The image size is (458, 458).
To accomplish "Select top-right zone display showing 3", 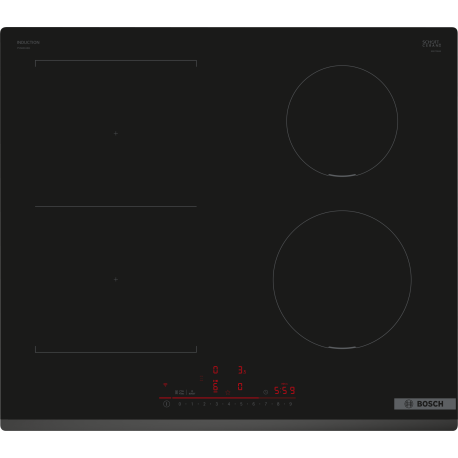I will point(242,370).
